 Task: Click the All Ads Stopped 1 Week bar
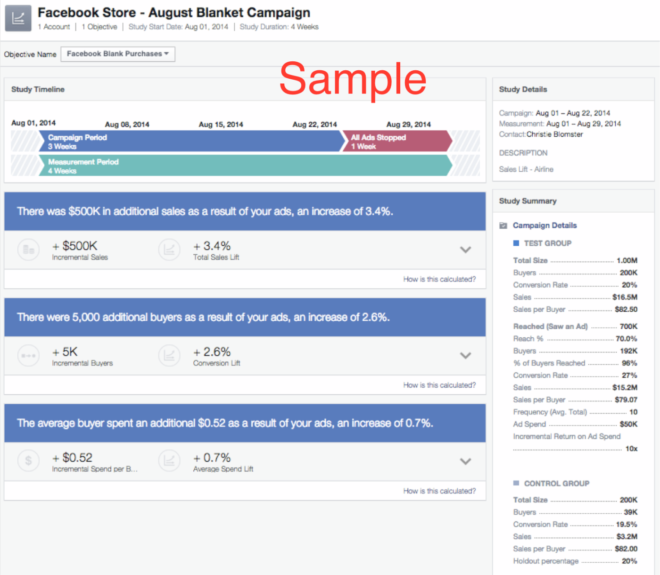397,141
